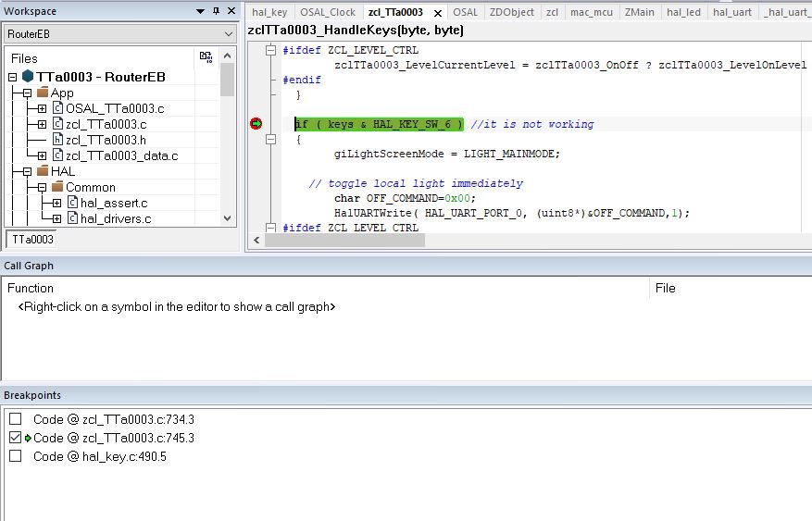Image resolution: width=812 pixels, height=521 pixels.
Task: Click the HalUARTWrite code line
Action: [512, 213]
